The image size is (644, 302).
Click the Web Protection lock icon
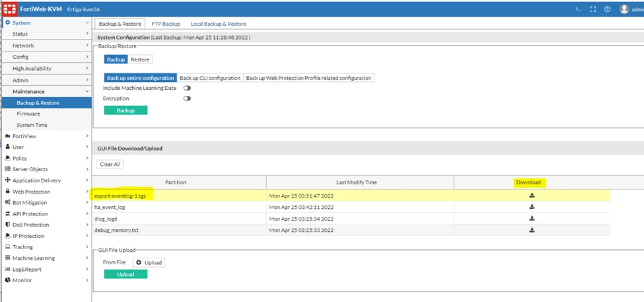8,192
